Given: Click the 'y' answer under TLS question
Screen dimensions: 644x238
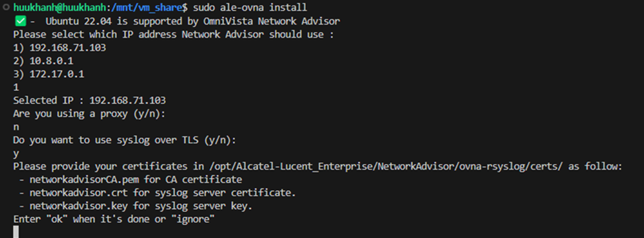Looking at the screenshot, I should (x=16, y=154).
